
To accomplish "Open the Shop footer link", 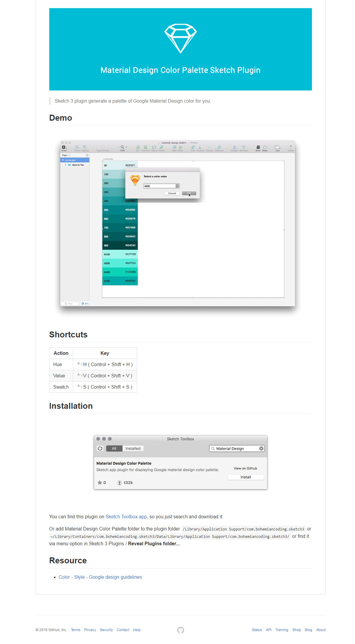I will click(296, 630).
